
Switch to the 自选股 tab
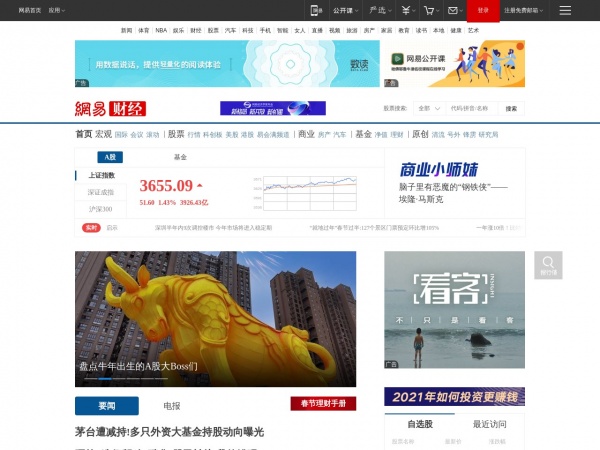pyautogui.click(x=420, y=424)
